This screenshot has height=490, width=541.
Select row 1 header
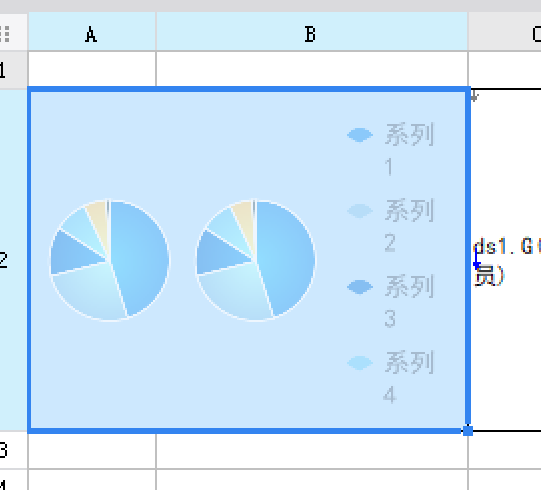(13, 70)
